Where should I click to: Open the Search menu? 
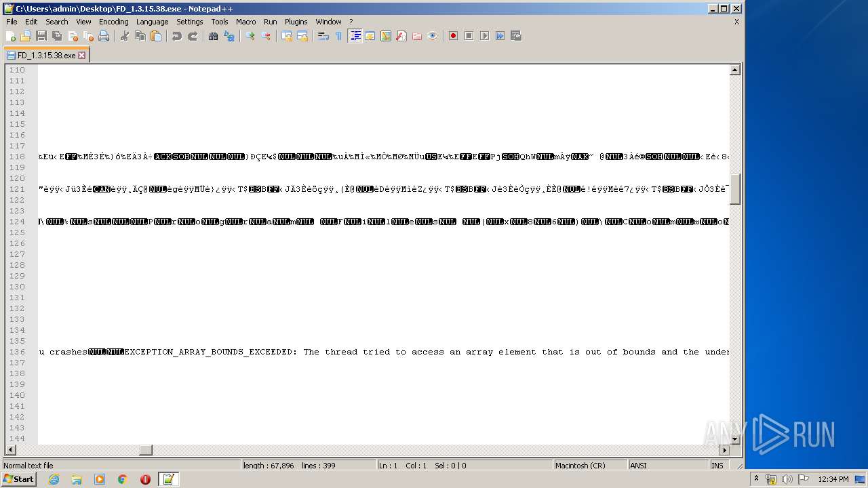(x=57, y=22)
